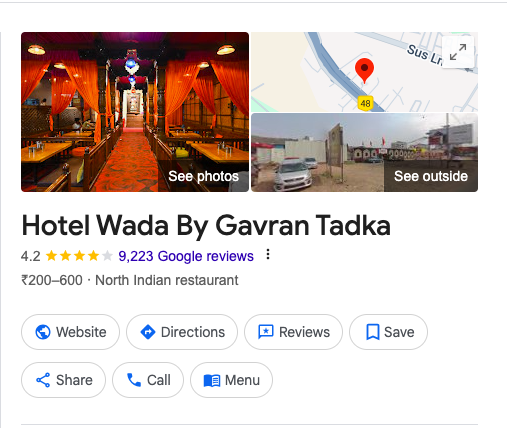Open 9,223 Google reviews link
507x428 pixels.
tap(186, 256)
